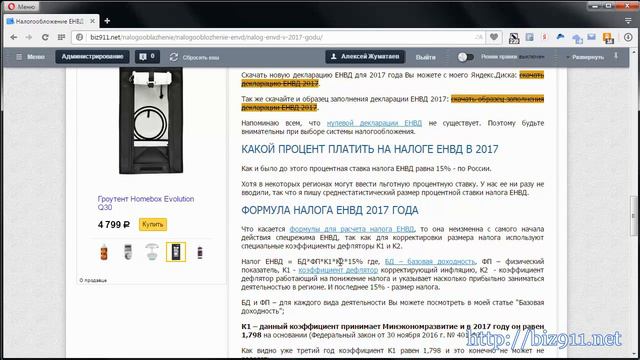Switch to the Налогообложение ЕНВД tab
Screen dimensions: 640x360
click(x=51, y=21)
